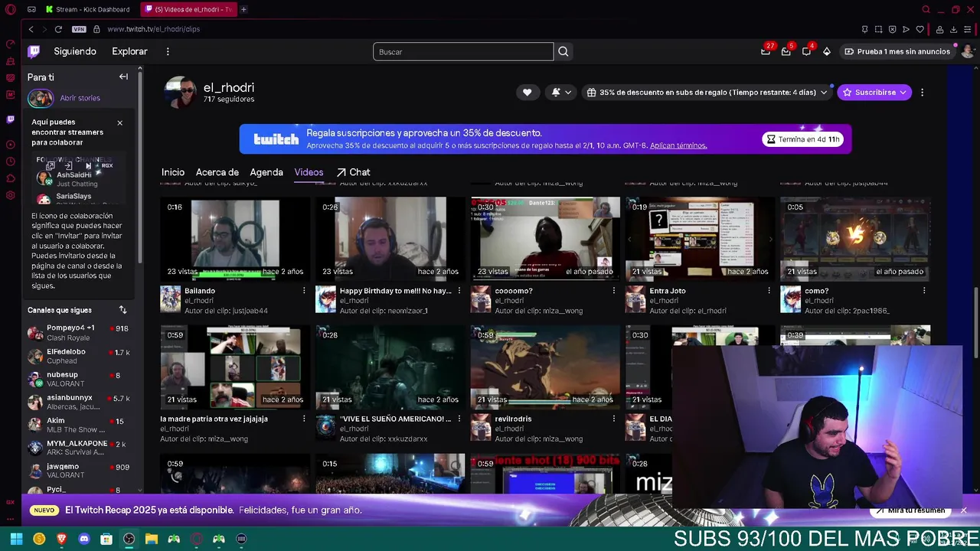Open the Agenda channel tab
This screenshot has width=980, height=551.
266,172
